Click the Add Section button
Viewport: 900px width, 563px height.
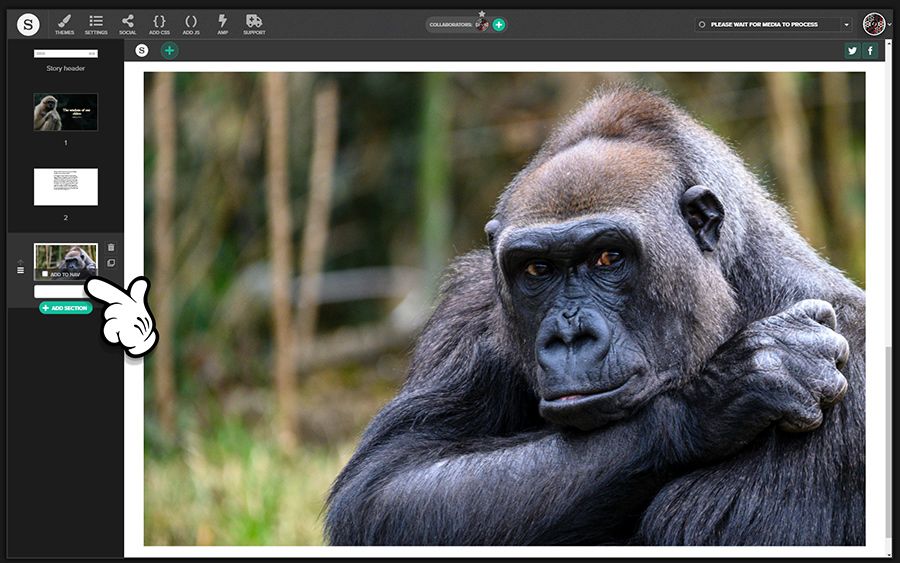click(x=65, y=308)
